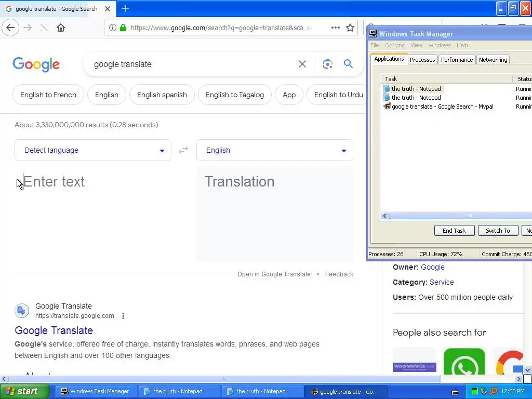Open the browser home page

tap(61, 28)
